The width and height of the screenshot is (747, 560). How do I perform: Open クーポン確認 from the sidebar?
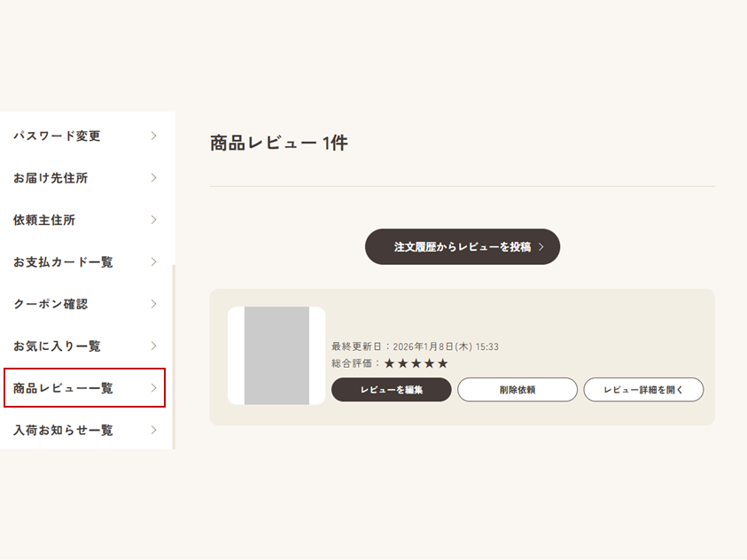(51, 304)
